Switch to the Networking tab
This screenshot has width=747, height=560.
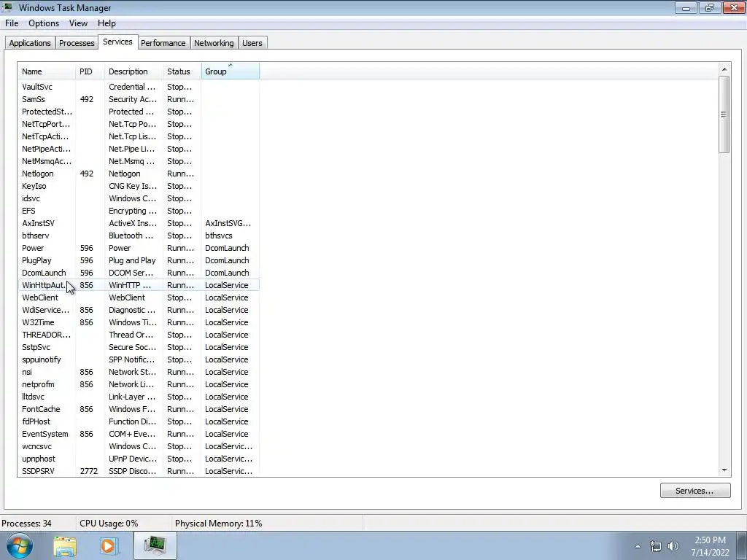point(214,43)
